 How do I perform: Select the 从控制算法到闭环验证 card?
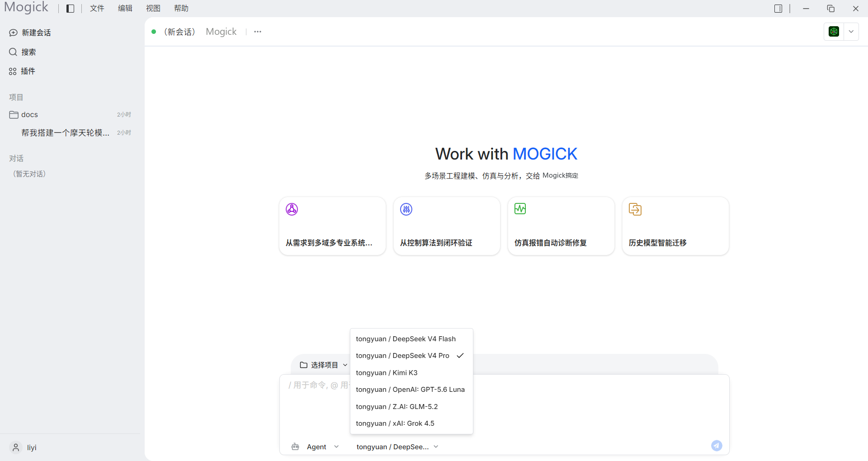click(x=447, y=226)
